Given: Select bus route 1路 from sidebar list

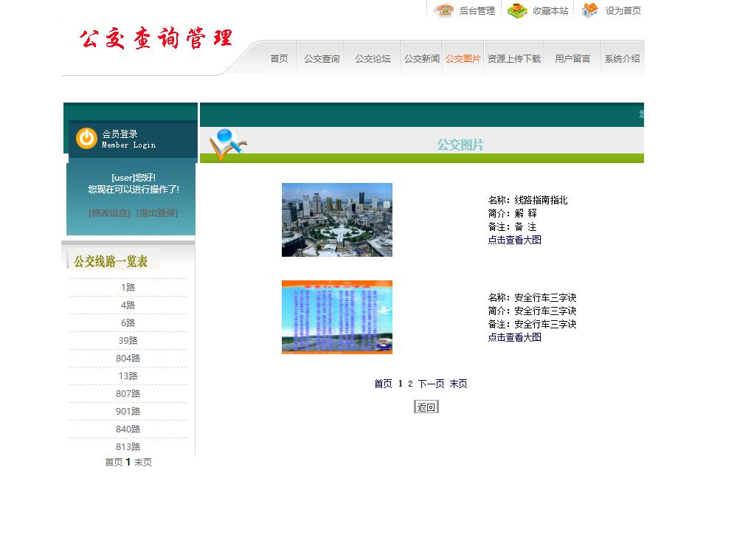Looking at the screenshot, I should 127,287.
